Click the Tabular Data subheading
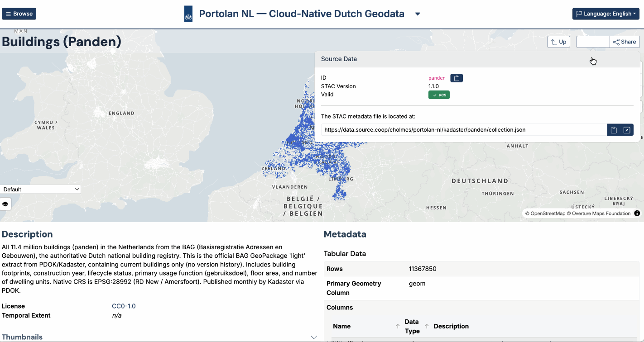The width and height of the screenshot is (644, 342). pos(345,254)
